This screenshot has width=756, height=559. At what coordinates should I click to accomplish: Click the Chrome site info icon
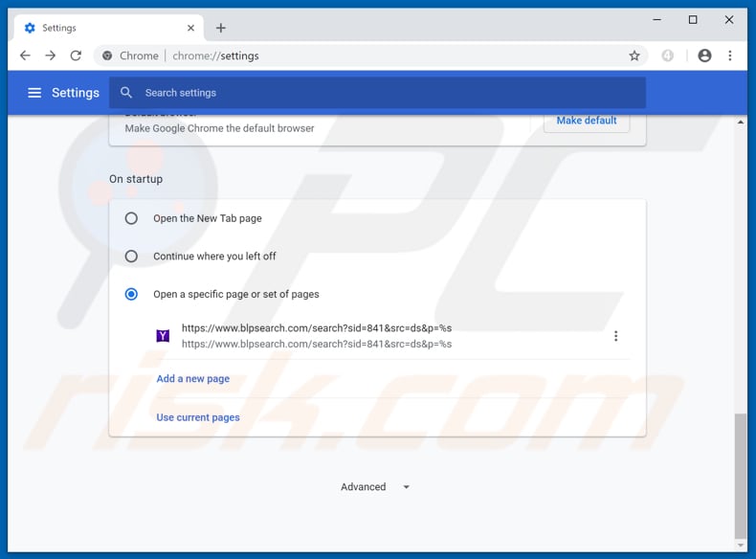107,56
